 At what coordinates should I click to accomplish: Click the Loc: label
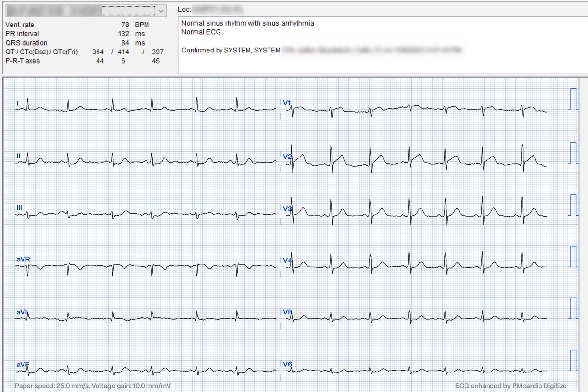(x=184, y=9)
